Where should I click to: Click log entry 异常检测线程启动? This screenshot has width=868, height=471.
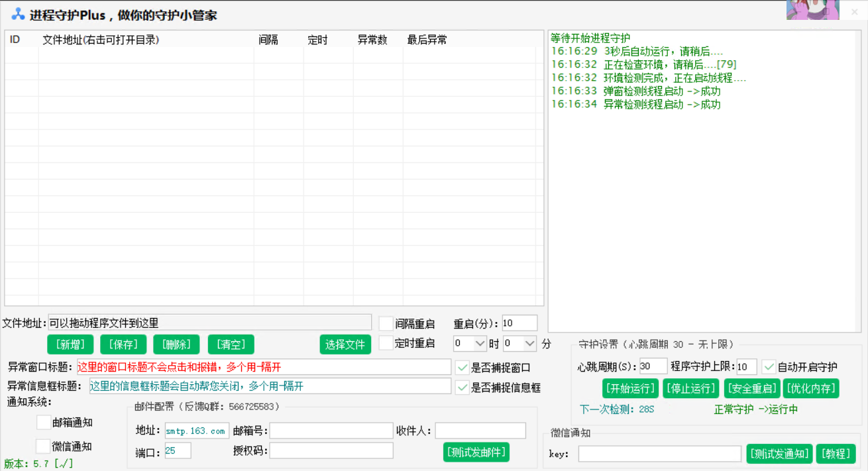click(636, 104)
